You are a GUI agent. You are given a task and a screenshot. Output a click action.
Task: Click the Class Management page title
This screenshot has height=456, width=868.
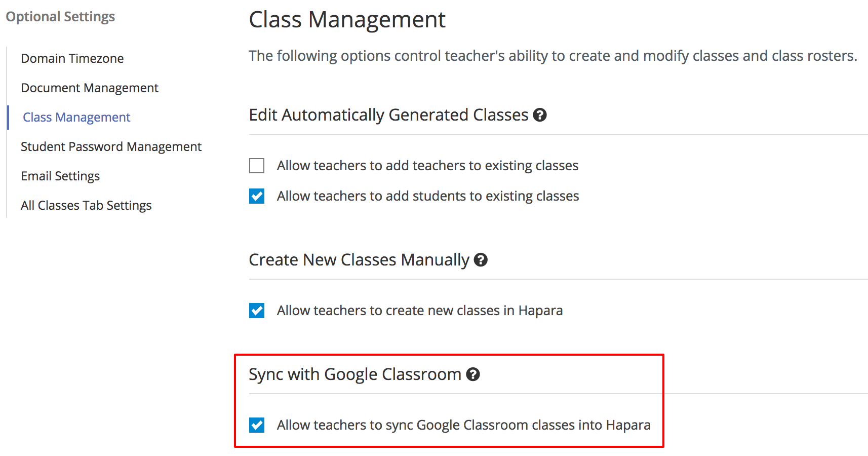click(347, 20)
